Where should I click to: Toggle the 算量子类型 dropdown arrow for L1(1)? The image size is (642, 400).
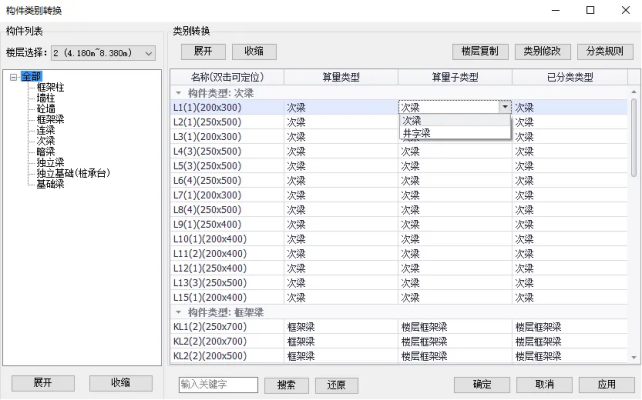click(504, 106)
